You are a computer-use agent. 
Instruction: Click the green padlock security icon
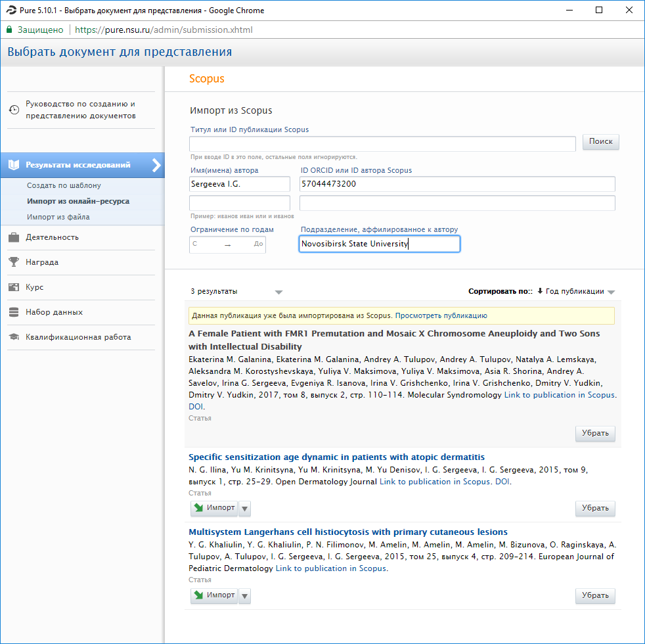coord(9,30)
